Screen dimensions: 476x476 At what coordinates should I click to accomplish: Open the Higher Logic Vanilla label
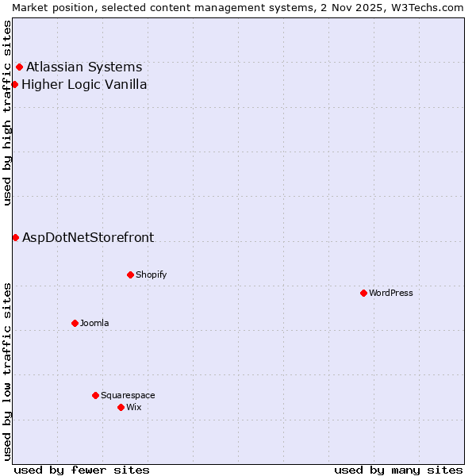pos(84,85)
